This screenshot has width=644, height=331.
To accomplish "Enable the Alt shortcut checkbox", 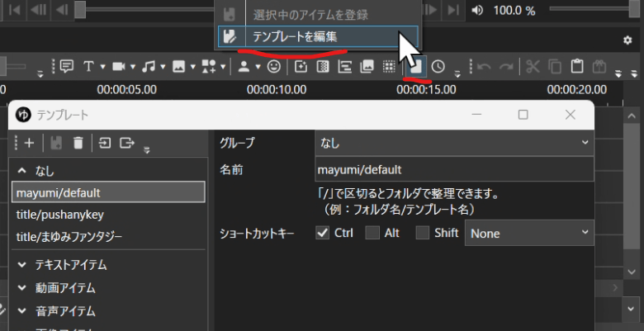I will click(372, 233).
